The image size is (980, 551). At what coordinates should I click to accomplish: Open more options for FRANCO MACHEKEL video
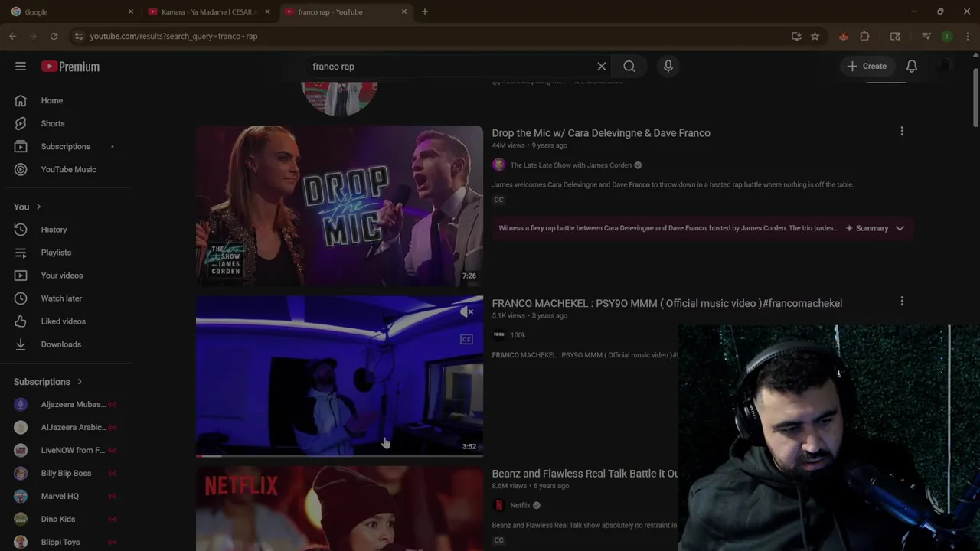pyautogui.click(x=902, y=302)
